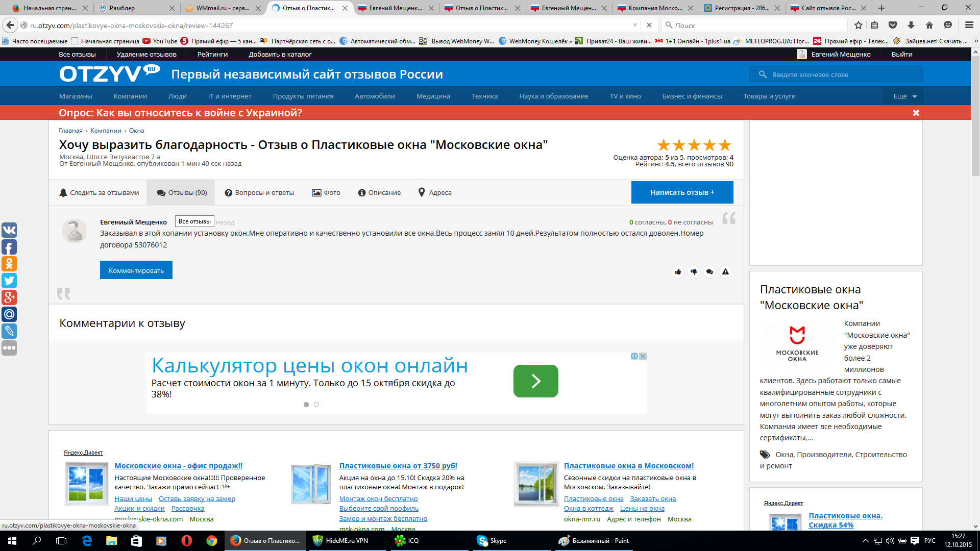This screenshot has height=551, width=980.
Task: Share via Mail.ru icon in sidebar
Action: point(9,314)
